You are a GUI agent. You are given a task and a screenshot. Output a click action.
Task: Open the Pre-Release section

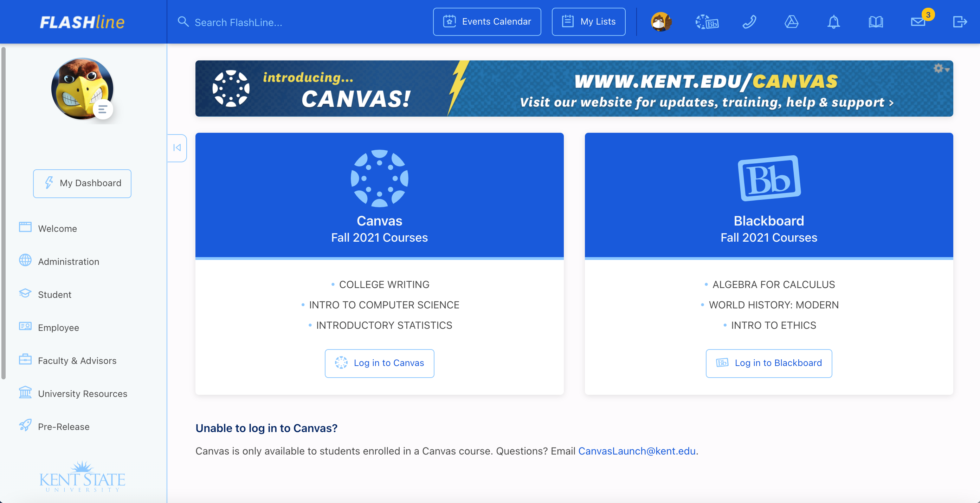click(64, 426)
